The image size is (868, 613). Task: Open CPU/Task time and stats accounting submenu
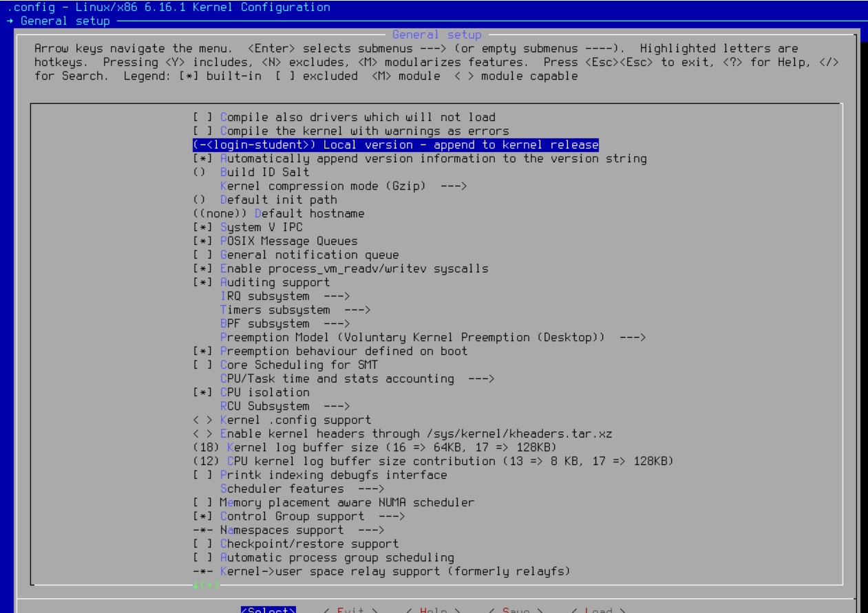click(x=358, y=378)
